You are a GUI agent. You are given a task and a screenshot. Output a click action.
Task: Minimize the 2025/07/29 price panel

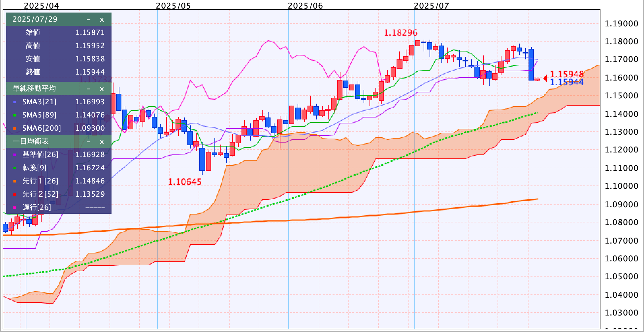coord(88,19)
